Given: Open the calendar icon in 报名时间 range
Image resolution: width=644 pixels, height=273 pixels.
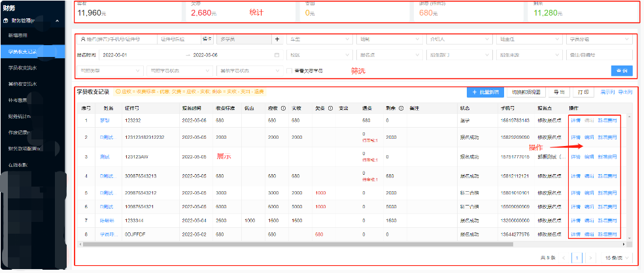Looking at the screenshot, I should (277, 55).
